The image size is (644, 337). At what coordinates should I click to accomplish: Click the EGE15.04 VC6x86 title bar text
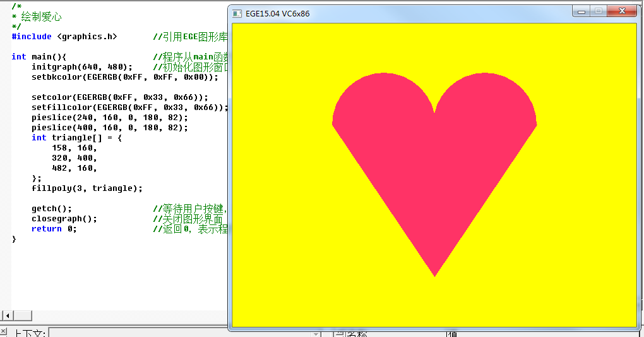[x=277, y=13]
